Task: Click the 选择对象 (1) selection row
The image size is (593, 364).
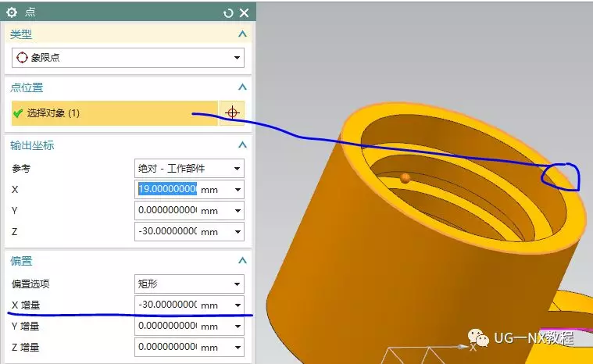Action: tap(113, 113)
